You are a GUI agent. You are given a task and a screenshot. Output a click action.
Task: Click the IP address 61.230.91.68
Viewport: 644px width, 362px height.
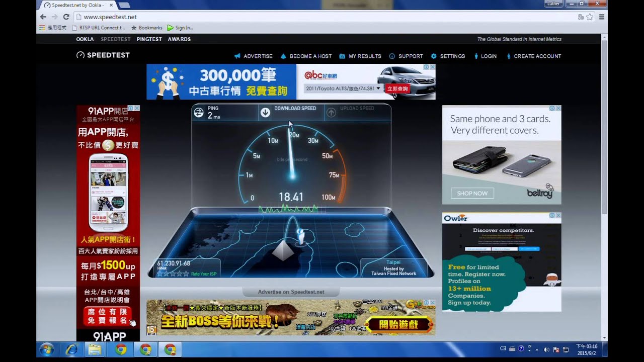point(174,263)
